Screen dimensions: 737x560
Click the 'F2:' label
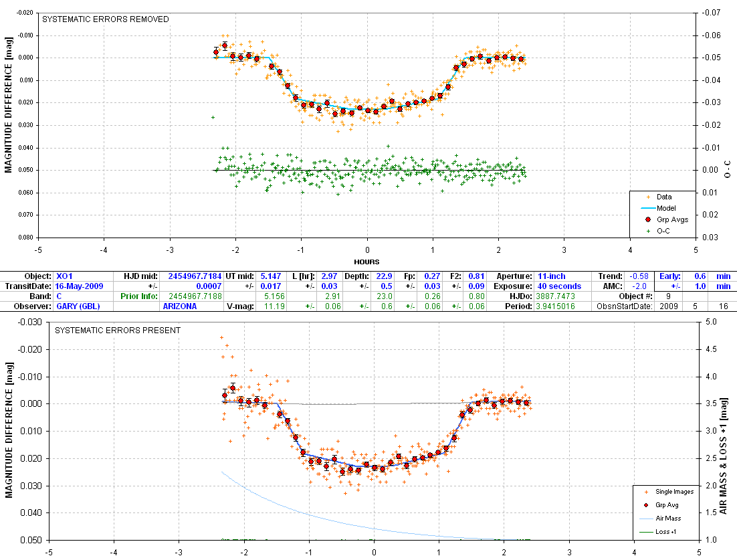(x=455, y=276)
